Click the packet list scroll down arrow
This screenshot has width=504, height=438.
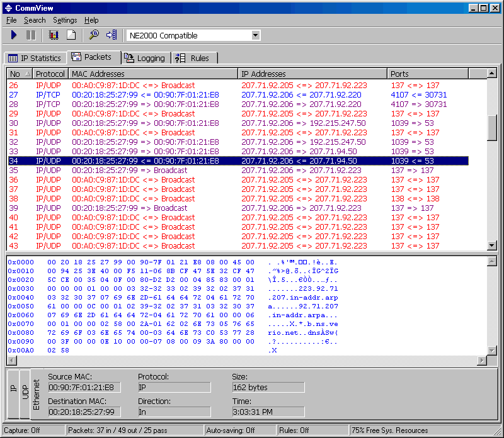(492, 245)
